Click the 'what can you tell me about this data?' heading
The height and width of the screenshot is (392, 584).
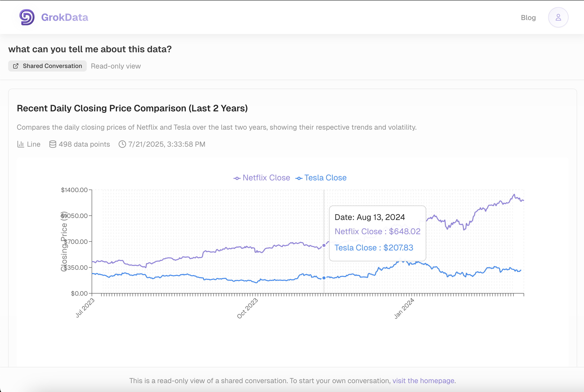pos(90,49)
